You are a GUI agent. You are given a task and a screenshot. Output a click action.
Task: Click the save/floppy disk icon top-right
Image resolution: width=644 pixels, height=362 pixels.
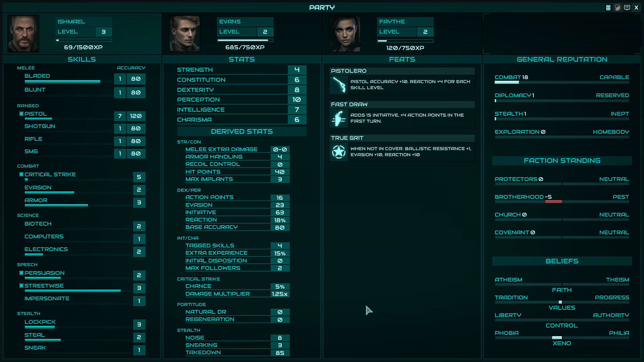point(608,7)
